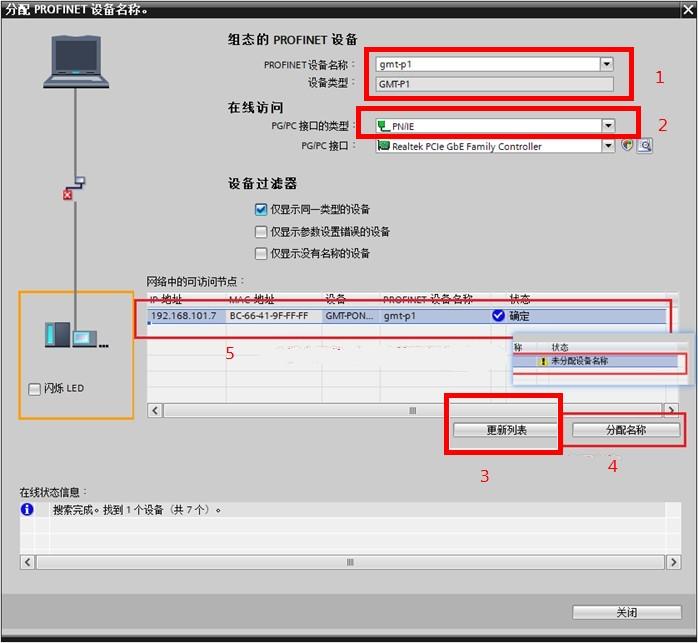The height and width of the screenshot is (643, 698).
Task: Close the dialog with the 关闭 button
Action: (626, 612)
